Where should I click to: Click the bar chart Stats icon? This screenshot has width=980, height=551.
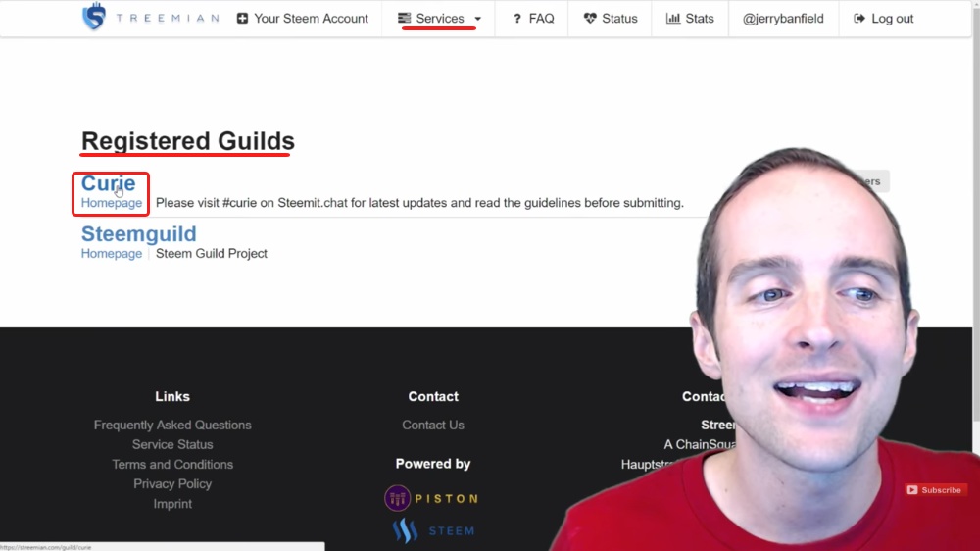(x=673, y=19)
